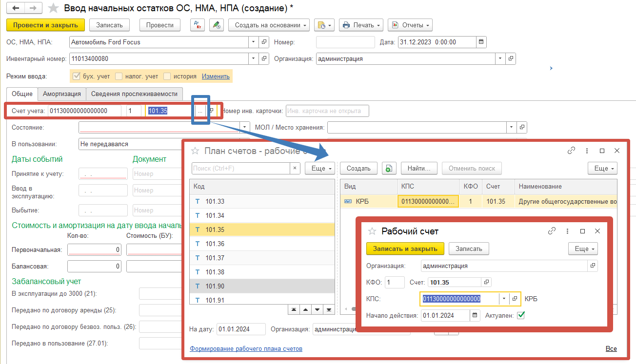The image size is (636, 364).
Task: Click Записать и закрыть in Рабочий счет
Action: click(405, 249)
